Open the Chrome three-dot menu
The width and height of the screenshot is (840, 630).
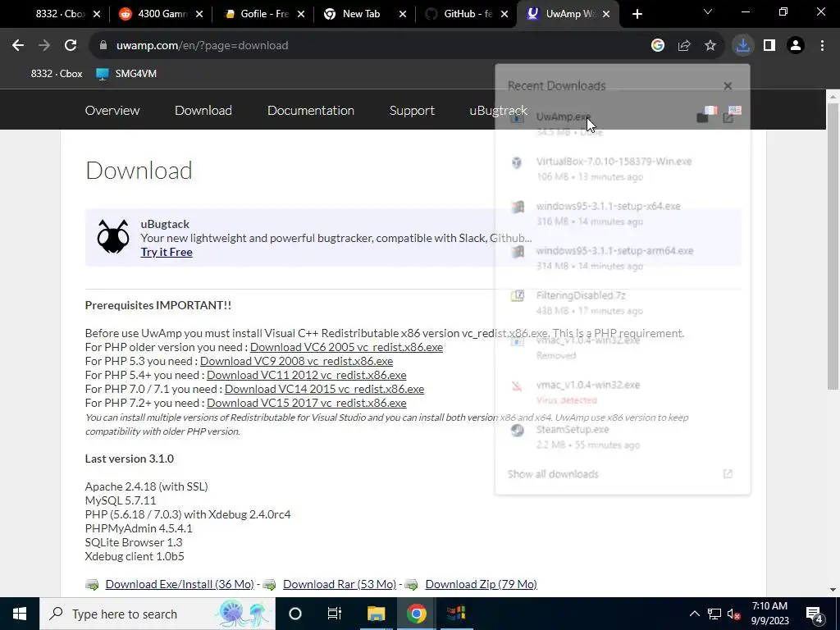(822, 46)
